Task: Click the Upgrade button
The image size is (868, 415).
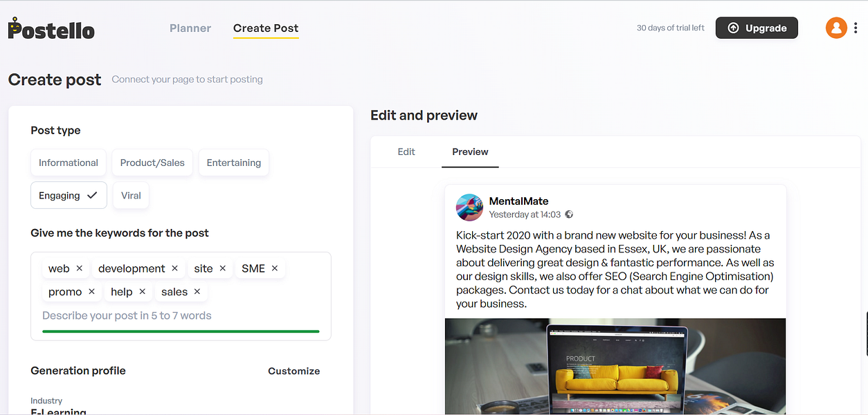Action: (x=757, y=28)
